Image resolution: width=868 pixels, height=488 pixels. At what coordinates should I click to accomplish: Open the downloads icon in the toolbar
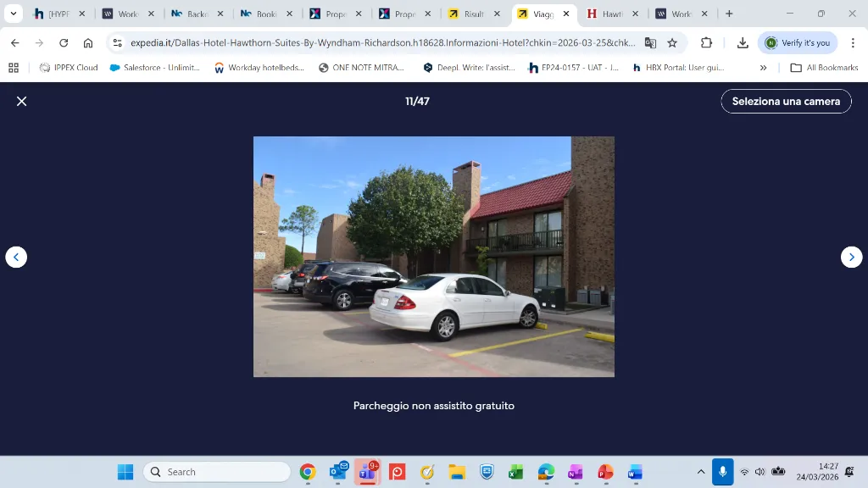(743, 42)
